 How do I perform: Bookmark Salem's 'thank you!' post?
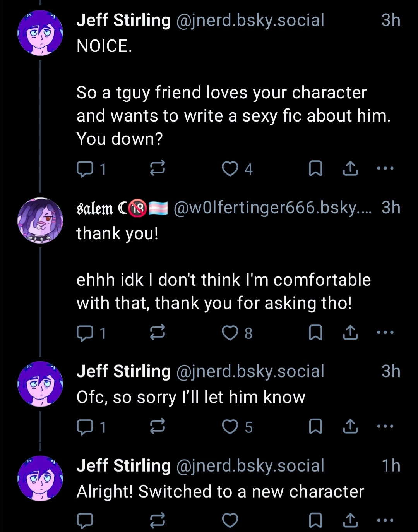tap(315, 333)
